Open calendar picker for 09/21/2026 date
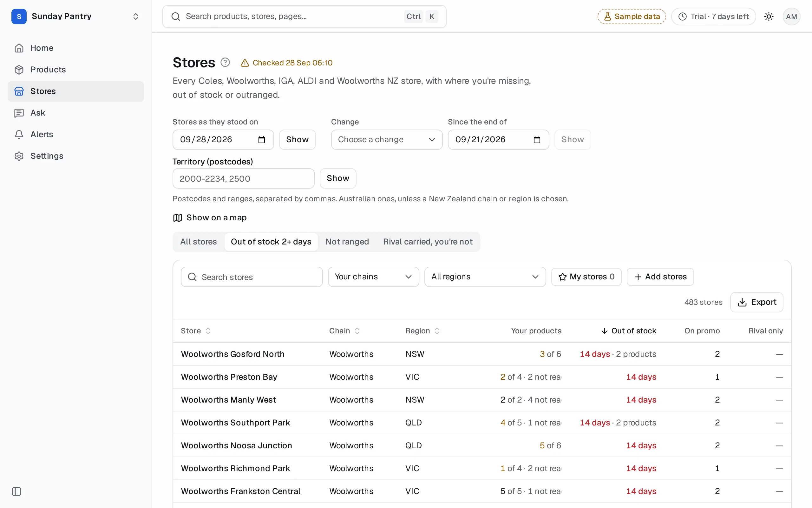Screen dimensions: 812x508 [x=537, y=140]
